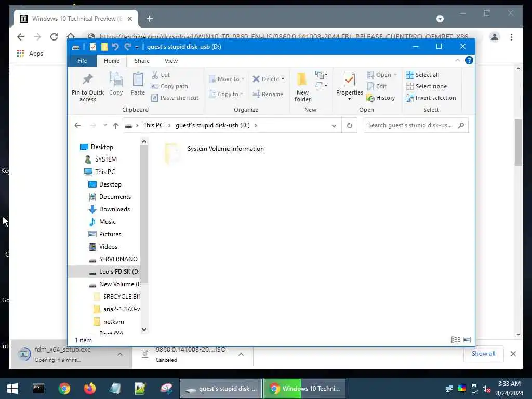
Task: Switch to the Home ribbon tab
Action: click(112, 61)
